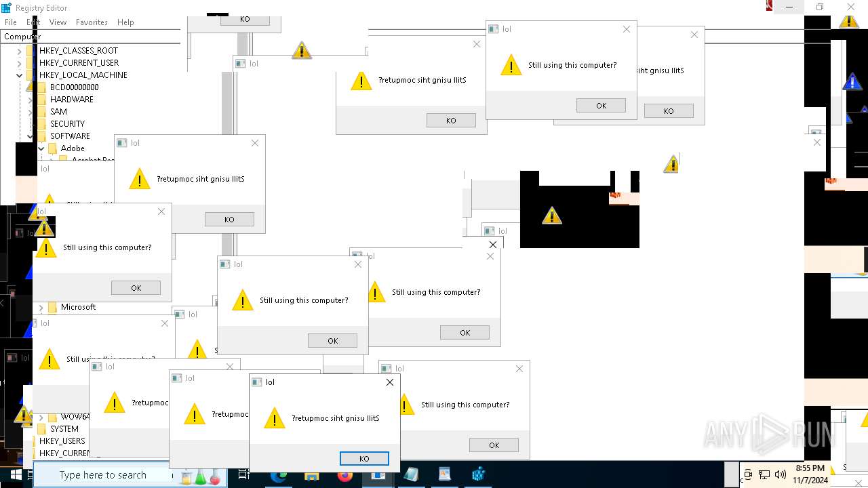Open the View menu in Registry Editor
Screen dimensions: 868x488
[x=58, y=22]
